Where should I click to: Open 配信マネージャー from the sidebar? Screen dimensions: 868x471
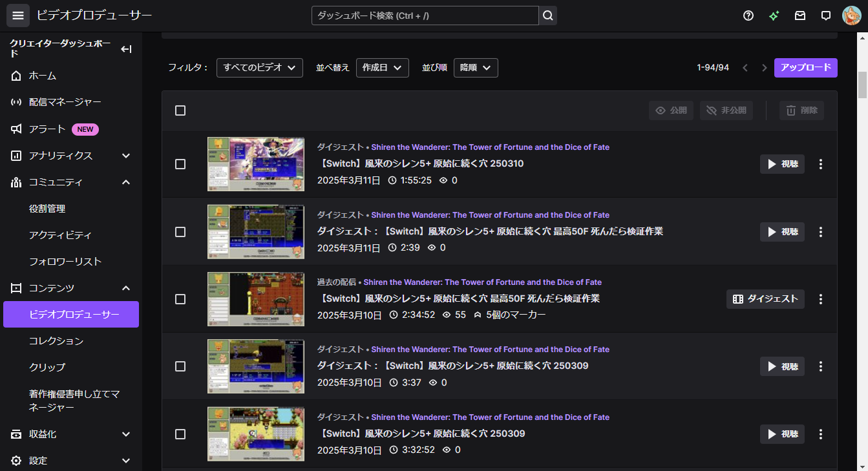pos(65,102)
